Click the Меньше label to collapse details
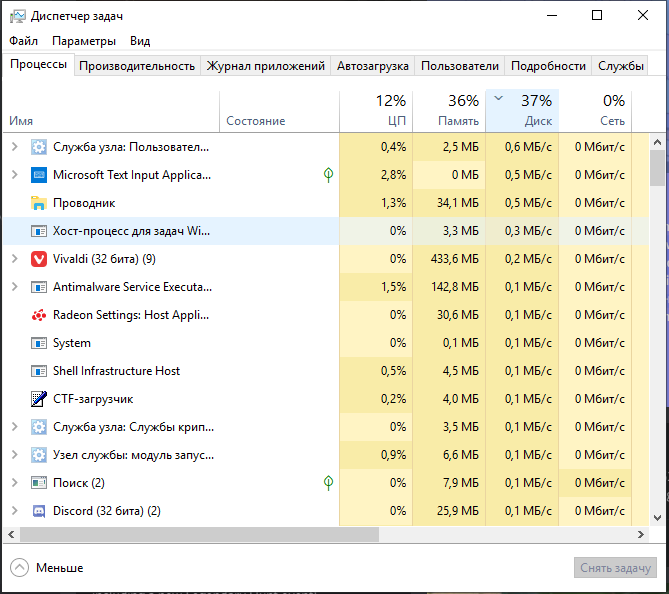 pos(60,568)
